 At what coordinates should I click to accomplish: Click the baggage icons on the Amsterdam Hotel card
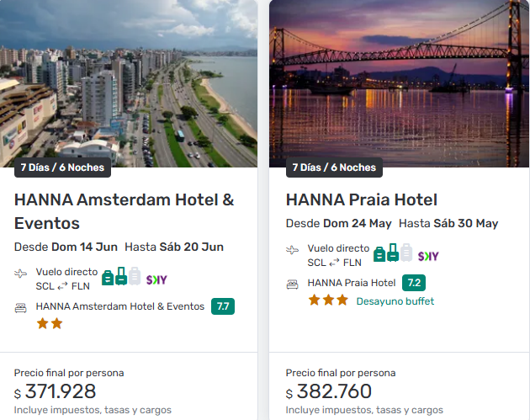click(121, 276)
